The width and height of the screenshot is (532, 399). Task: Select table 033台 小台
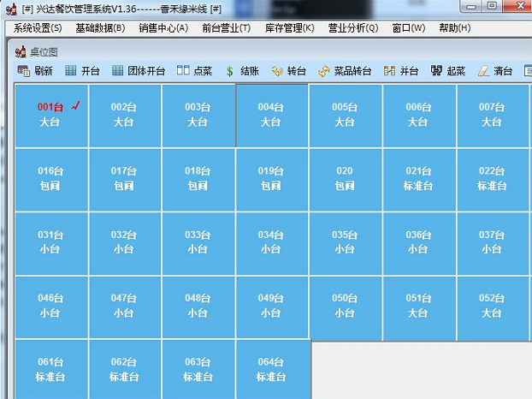point(198,244)
